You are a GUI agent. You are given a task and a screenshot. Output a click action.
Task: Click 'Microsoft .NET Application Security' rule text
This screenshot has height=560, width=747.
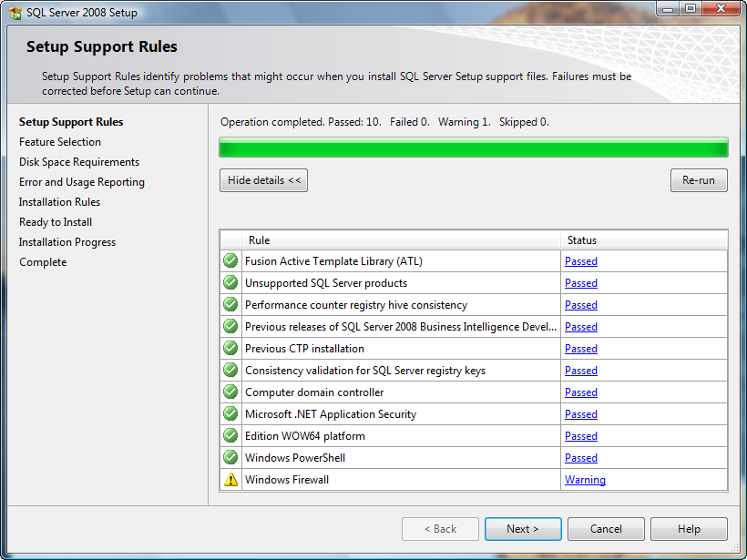[x=331, y=414]
